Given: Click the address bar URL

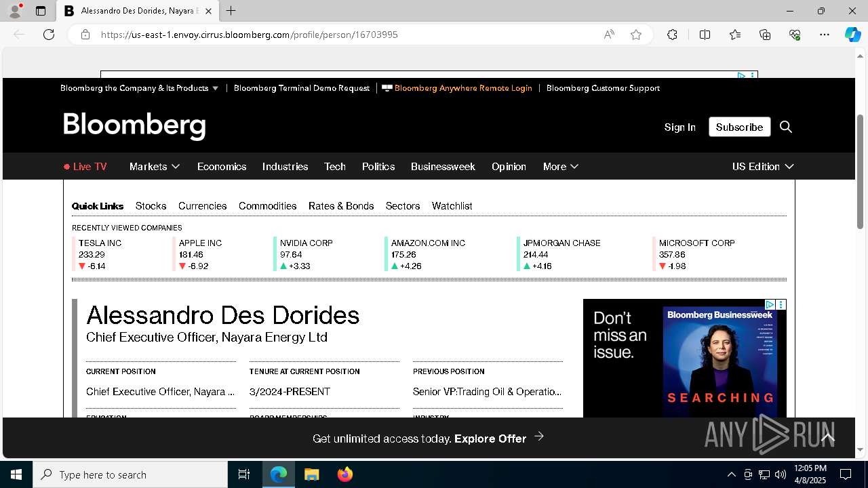Looking at the screenshot, I should [x=250, y=35].
